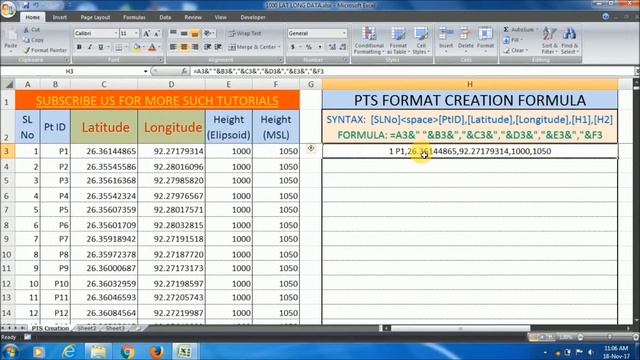Switch to the Formulas tab

click(134, 18)
